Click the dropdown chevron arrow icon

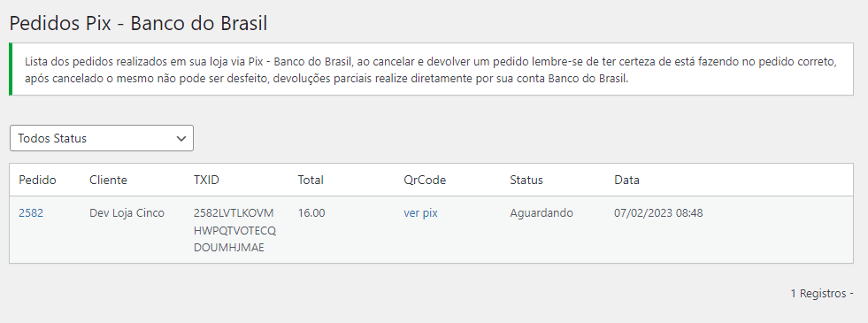point(181,139)
